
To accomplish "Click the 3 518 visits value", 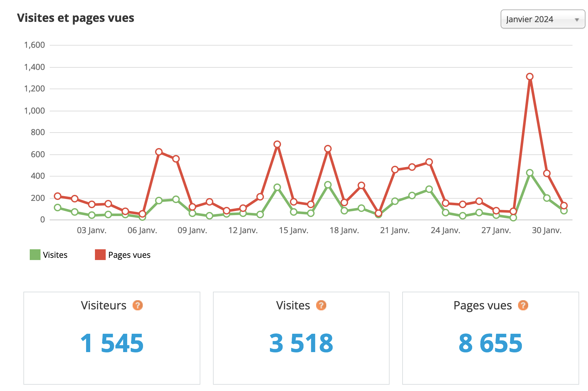I will [x=301, y=343].
